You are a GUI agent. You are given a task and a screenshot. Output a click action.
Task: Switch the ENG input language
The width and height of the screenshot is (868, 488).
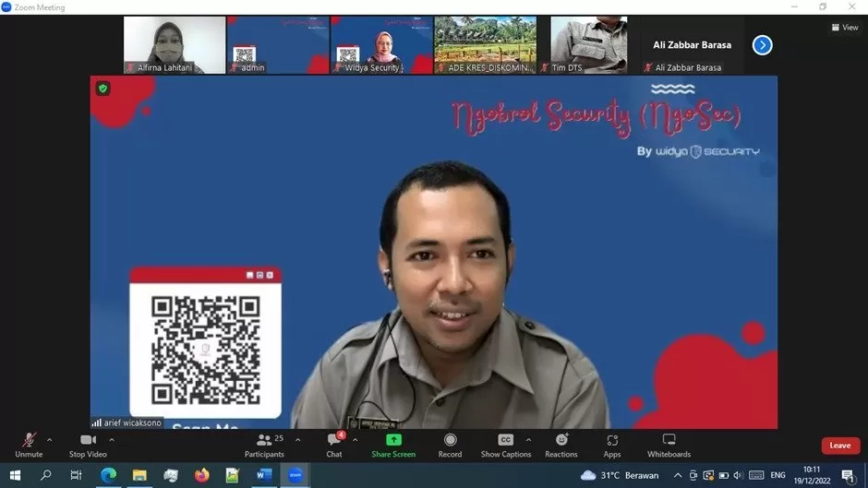(778, 475)
